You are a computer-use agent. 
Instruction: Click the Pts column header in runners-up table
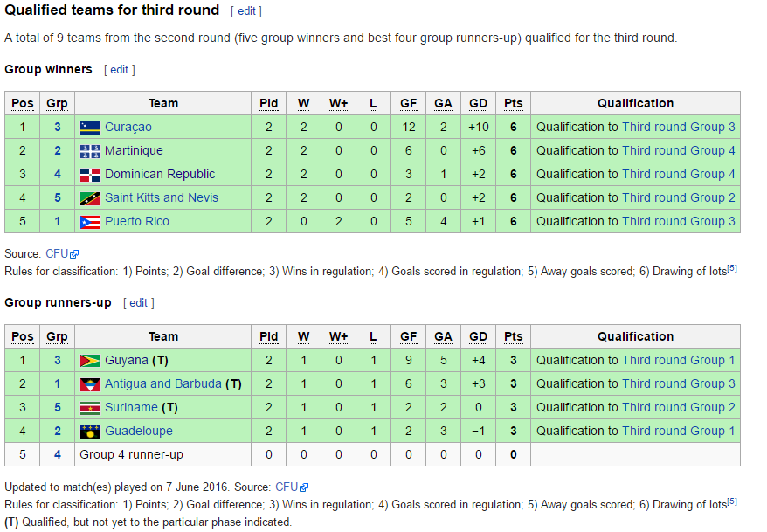pos(513,336)
